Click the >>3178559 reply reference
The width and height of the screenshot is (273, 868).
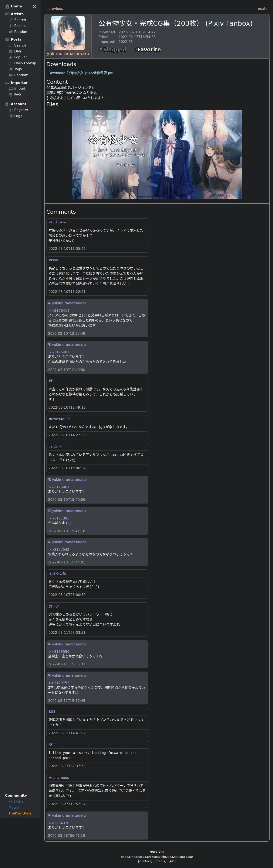59,651
